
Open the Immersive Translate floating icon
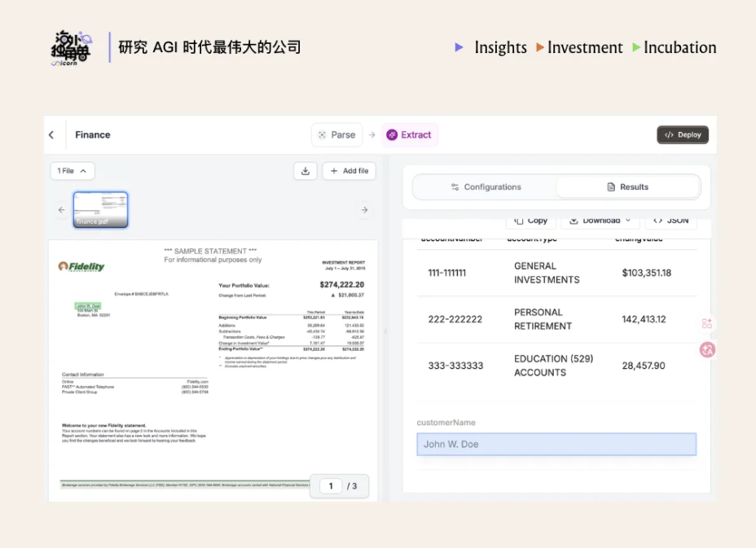[706, 350]
